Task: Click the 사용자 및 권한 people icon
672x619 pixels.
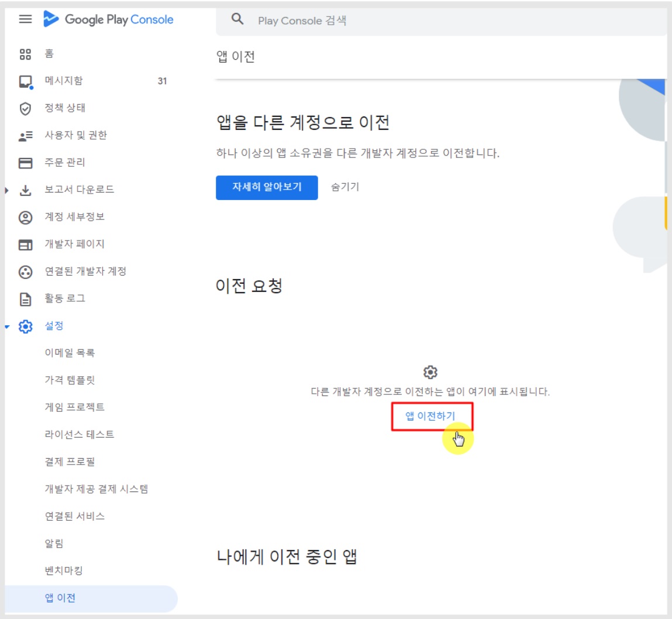Action: tap(26, 136)
